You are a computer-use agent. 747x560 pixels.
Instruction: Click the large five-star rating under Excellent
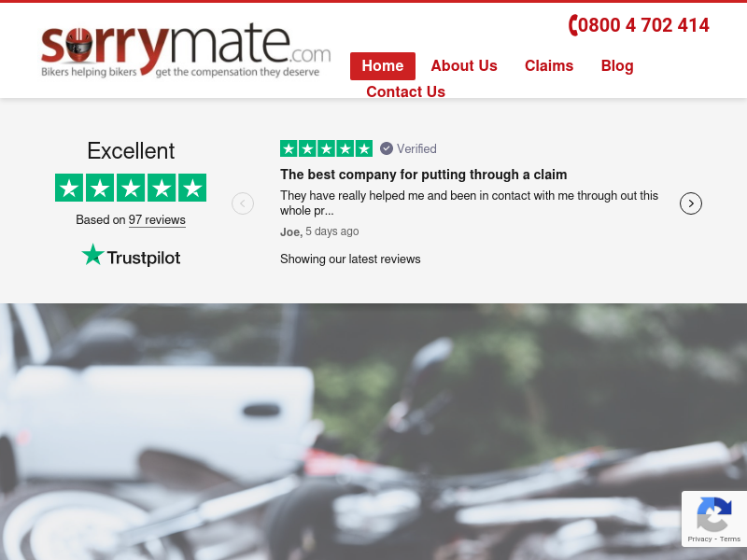(x=131, y=188)
